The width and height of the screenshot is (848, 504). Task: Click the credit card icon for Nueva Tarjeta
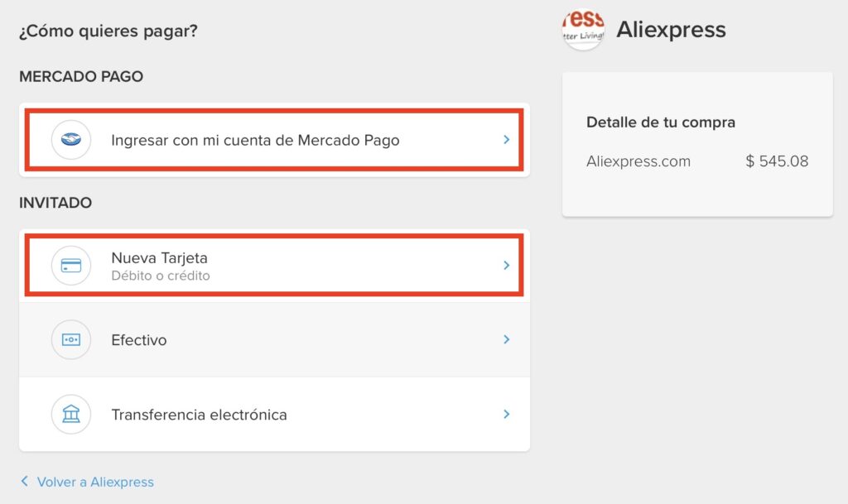[71, 265]
